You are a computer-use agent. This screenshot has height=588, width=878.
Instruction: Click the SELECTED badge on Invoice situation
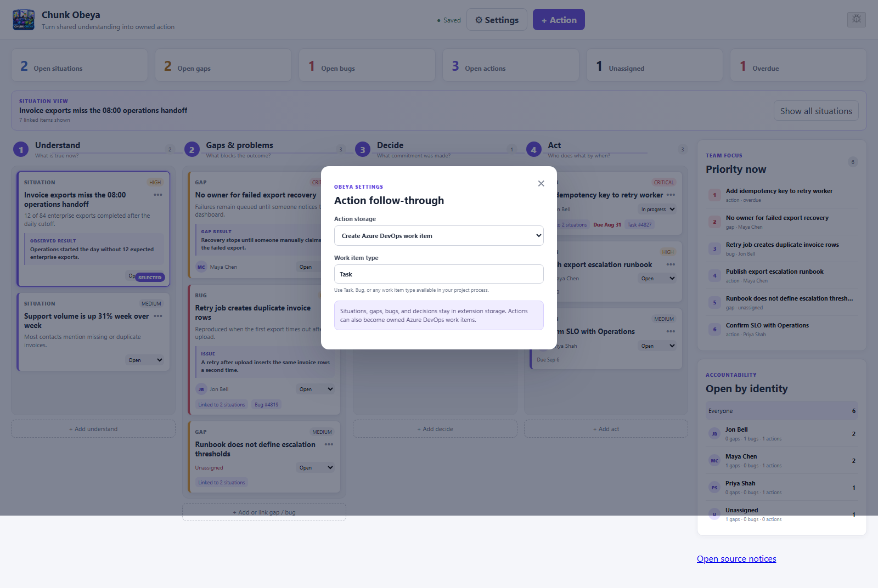click(x=150, y=278)
